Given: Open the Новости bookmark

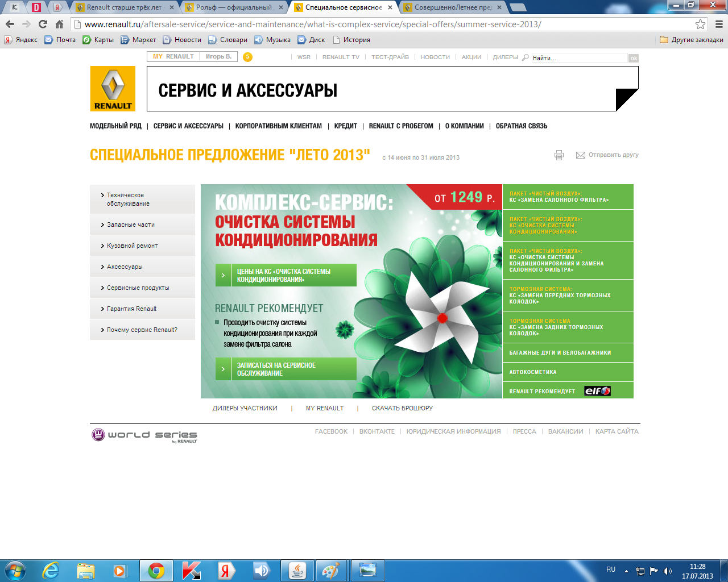Looking at the screenshot, I should click(x=182, y=40).
